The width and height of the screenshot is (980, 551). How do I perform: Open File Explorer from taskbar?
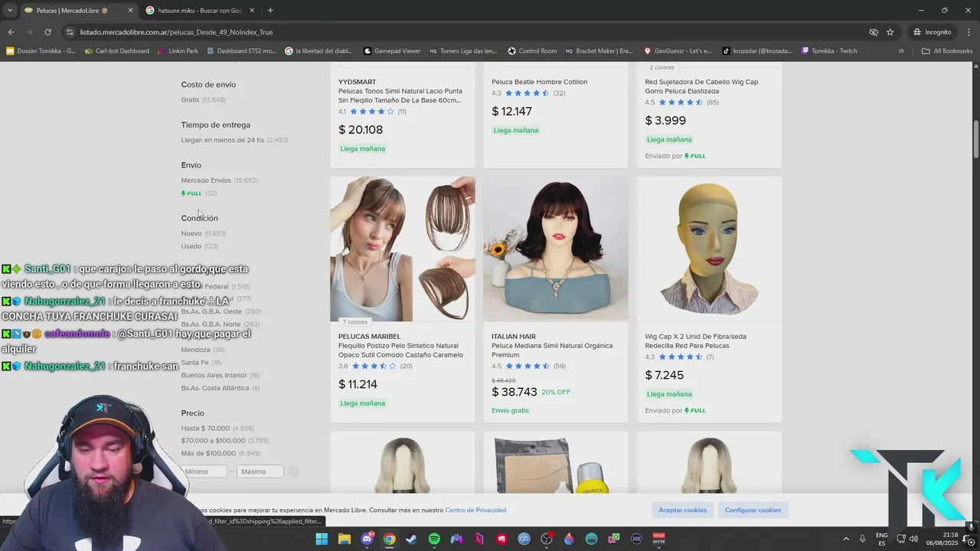[x=345, y=539]
